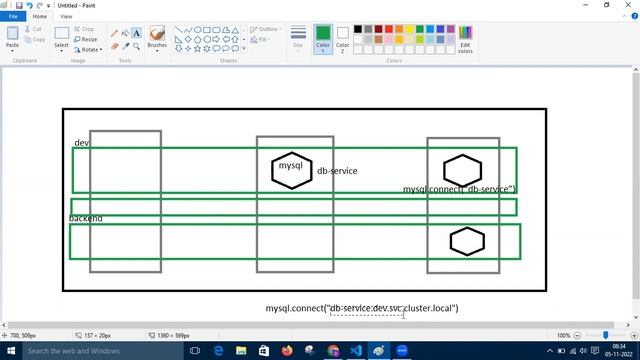Click the Resize button
640x360 pixels.
[x=86, y=39]
